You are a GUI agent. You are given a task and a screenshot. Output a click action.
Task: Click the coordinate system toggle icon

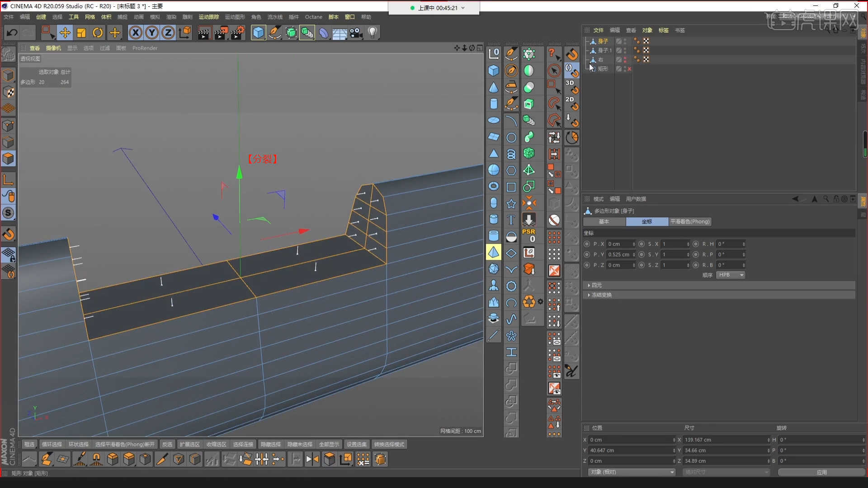click(185, 33)
